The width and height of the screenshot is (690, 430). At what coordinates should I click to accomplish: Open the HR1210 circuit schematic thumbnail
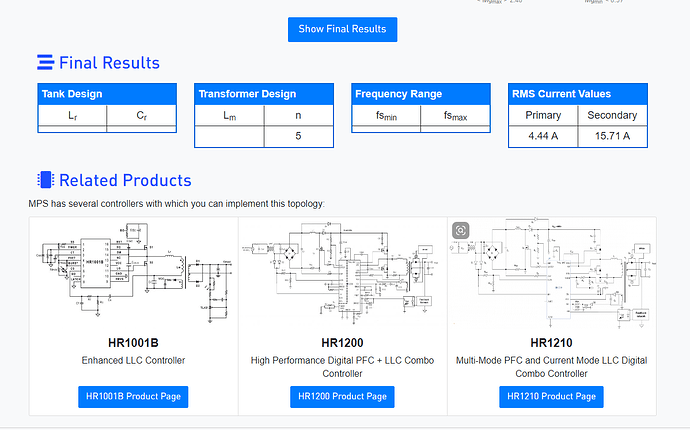click(x=551, y=274)
